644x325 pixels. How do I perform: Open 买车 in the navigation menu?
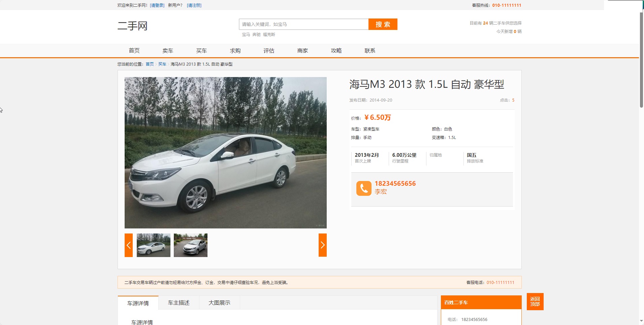[x=201, y=51]
